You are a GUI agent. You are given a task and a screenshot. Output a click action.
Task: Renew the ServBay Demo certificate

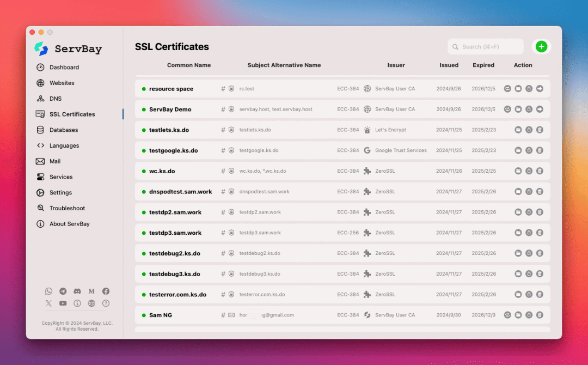click(x=507, y=109)
